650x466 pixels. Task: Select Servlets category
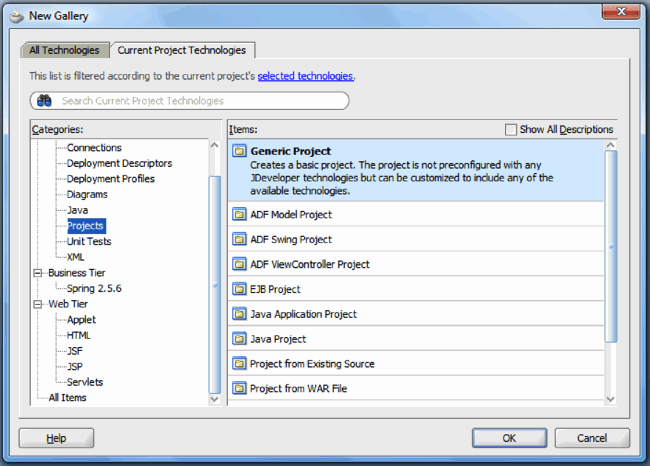point(85,382)
